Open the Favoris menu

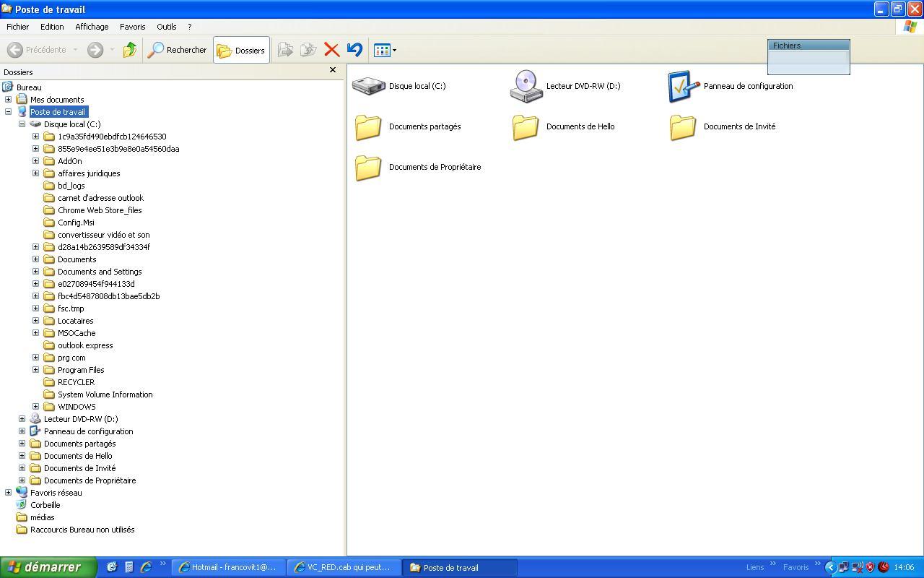click(133, 27)
